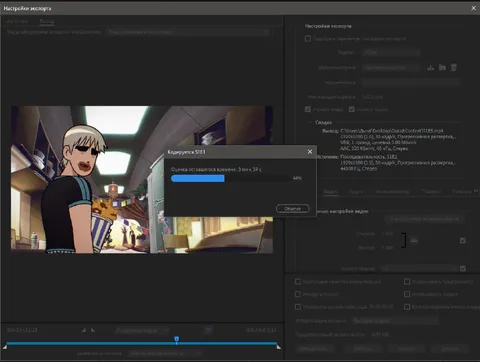The image size is (480, 362).
Task: Click the import preset folder icon
Action: 442,67
